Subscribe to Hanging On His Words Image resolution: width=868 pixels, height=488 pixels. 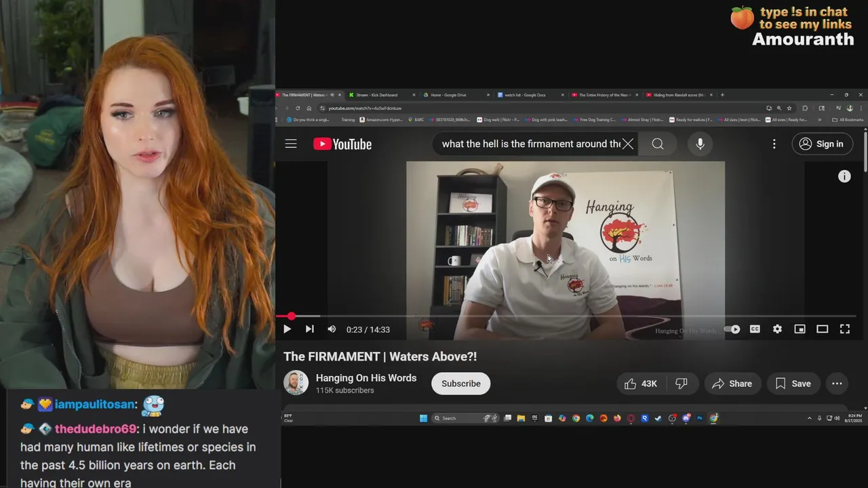point(461,384)
